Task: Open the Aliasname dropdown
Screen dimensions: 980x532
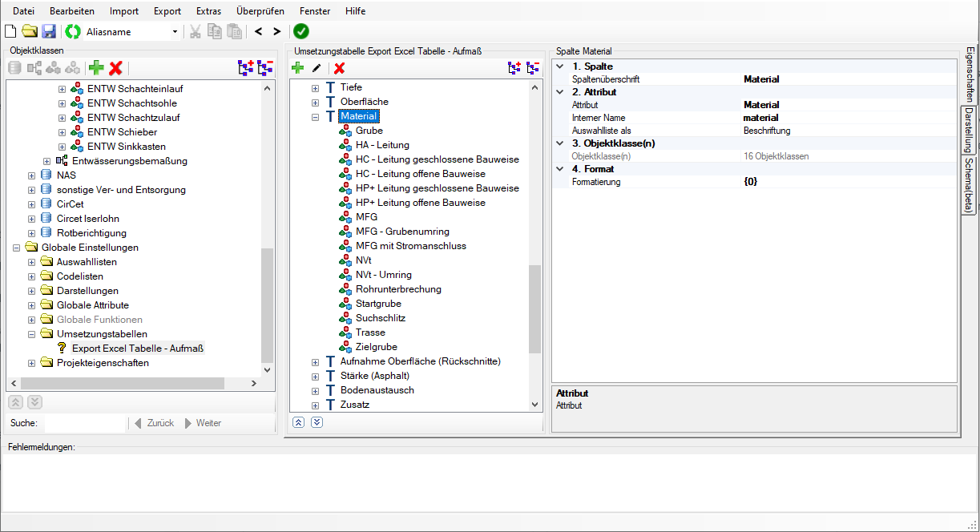Action: 175,31
